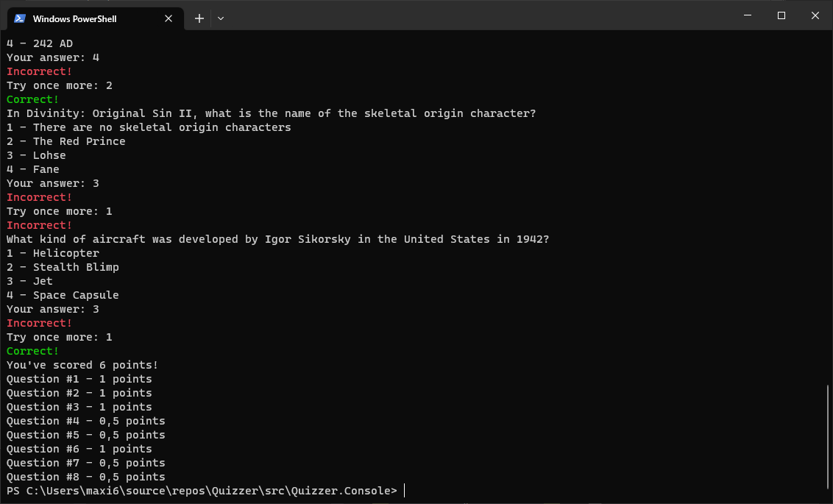Click 'Question #4 - 0,5 points' line
Screen dimensions: 833x504
click(x=86, y=421)
